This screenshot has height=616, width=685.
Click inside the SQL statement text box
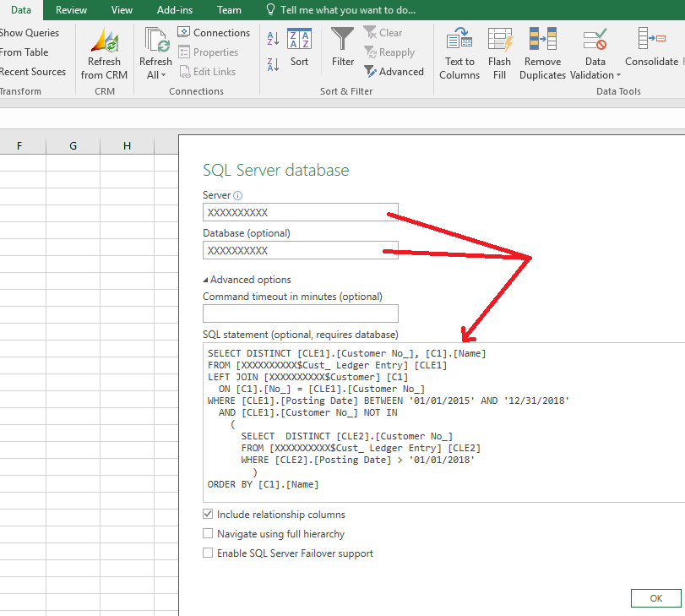443,422
